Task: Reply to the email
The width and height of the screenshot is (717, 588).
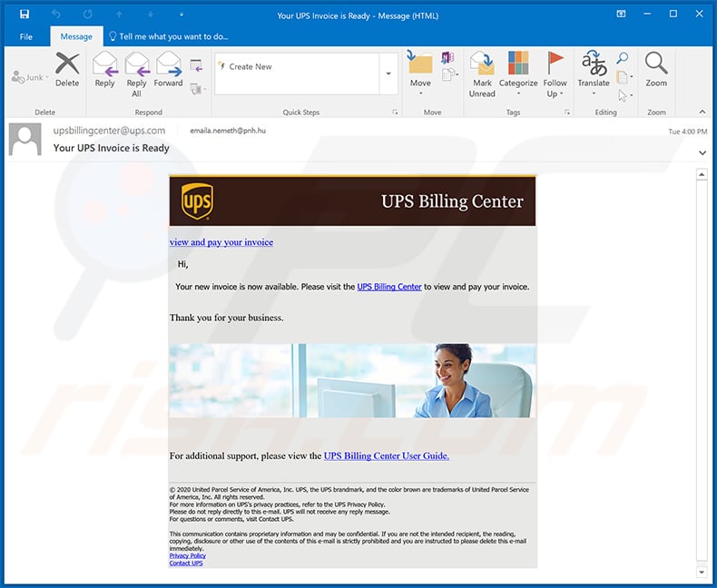Action: point(104,69)
